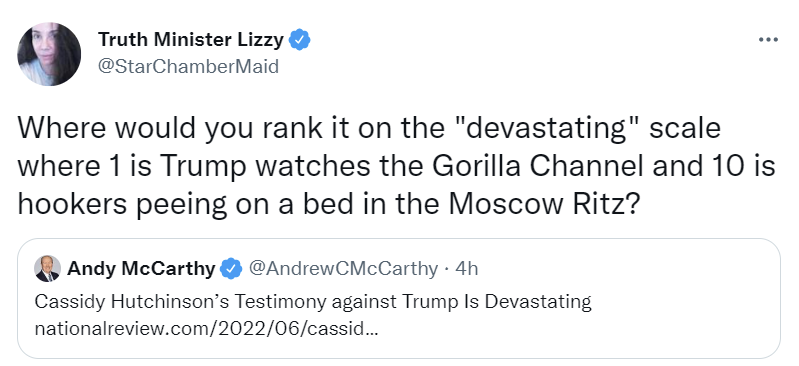Viewport: 799px width, 366px height.
Task: Open the @AndrewCMcCarthy handle
Action: point(342,269)
